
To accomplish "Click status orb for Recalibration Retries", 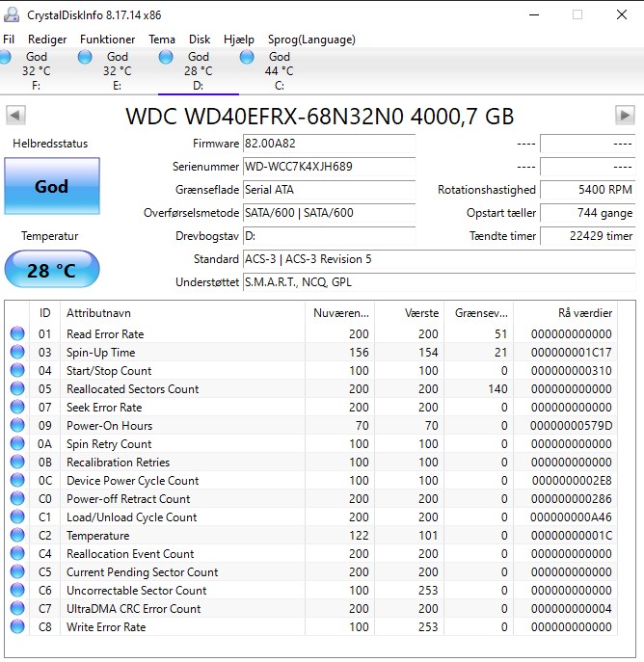I will tap(17, 462).
